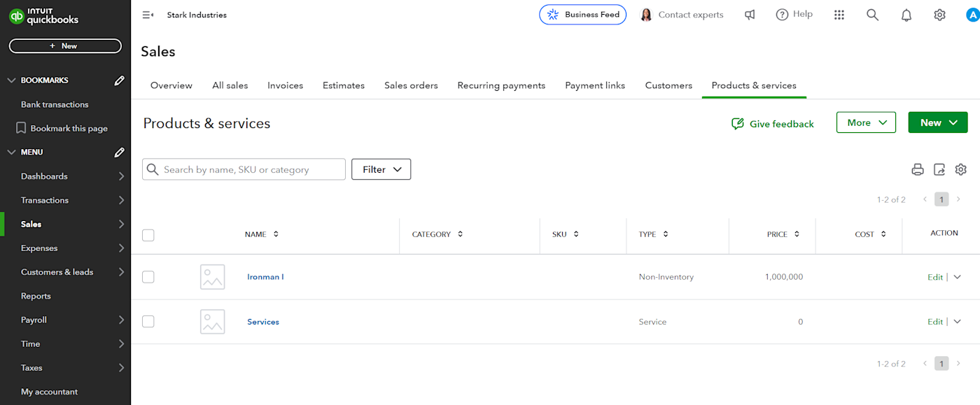Expand the Transactions submenu
Viewport: 980px width, 405px height.
point(121,200)
